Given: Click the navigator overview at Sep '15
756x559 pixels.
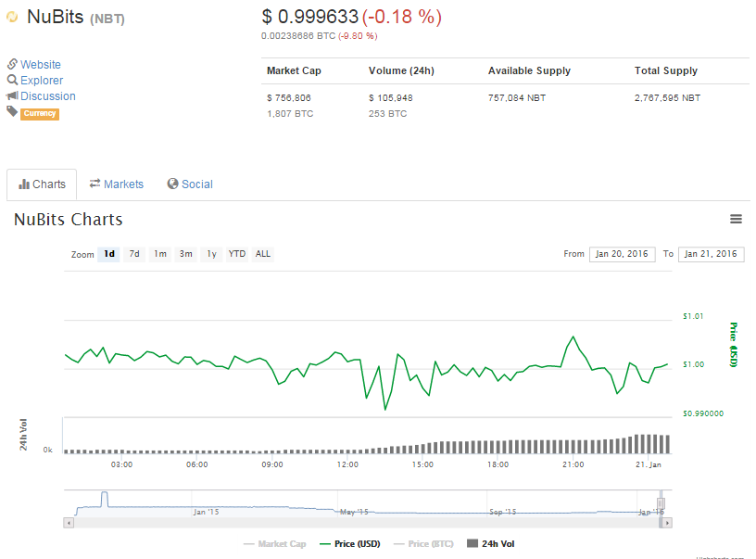Looking at the screenshot, I should coord(502,512).
